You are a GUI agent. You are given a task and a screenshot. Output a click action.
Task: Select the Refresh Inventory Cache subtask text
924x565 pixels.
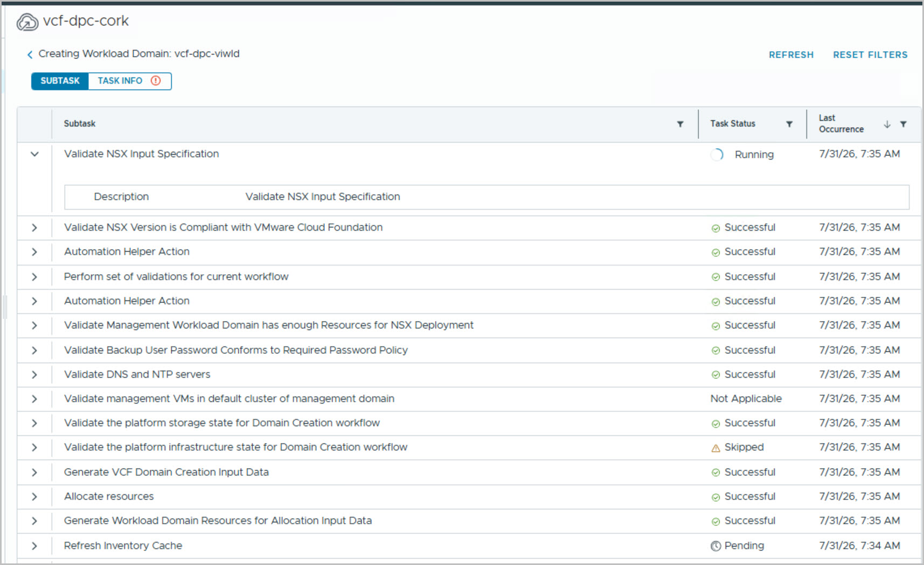(123, 546)
